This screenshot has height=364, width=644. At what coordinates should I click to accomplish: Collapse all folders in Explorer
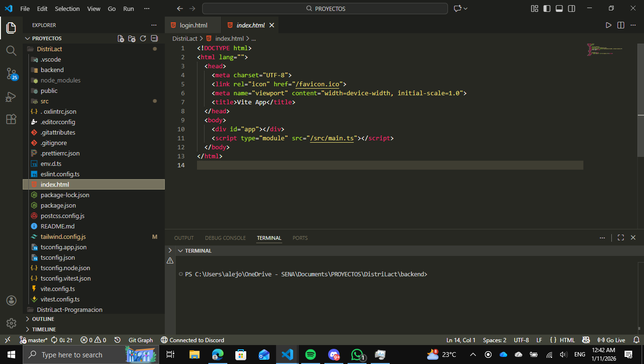point(154,38)
